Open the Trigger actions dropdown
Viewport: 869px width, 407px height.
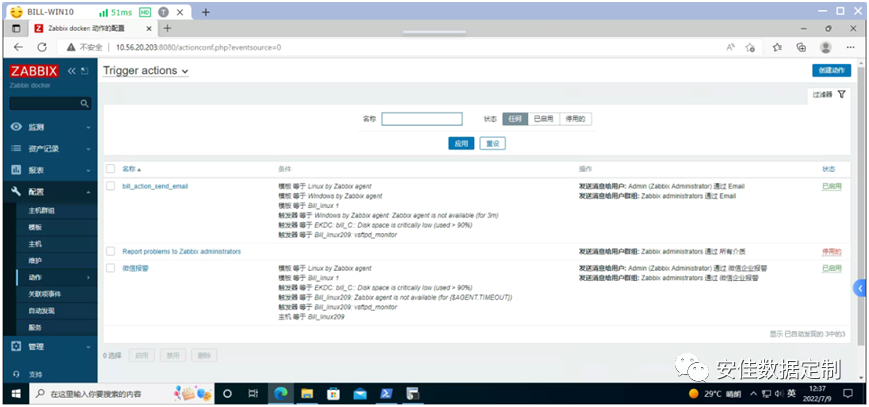[x=146, y=71]
